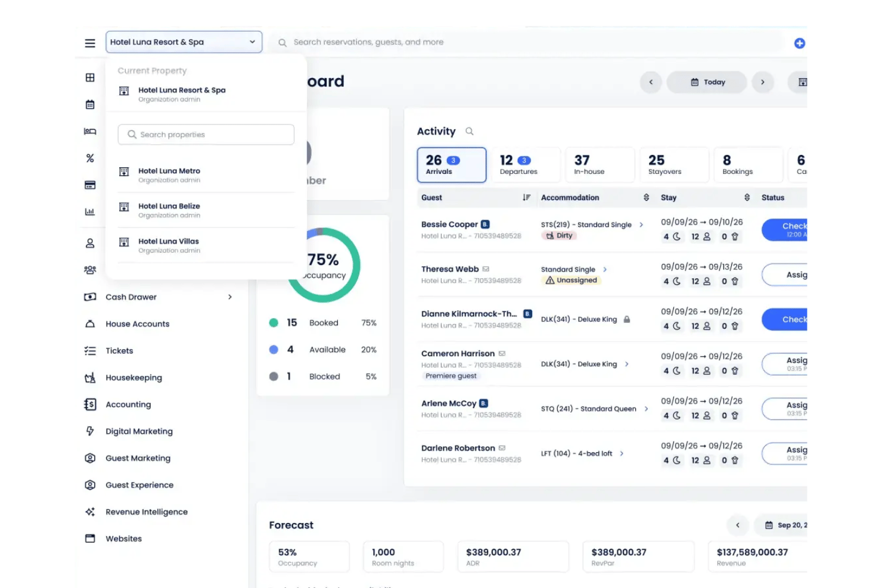Image resolution: width=882 pixels, height=588 pixels.
Task: Click the B badge beside Bessie Cooper
Action: tap(485, 224)
